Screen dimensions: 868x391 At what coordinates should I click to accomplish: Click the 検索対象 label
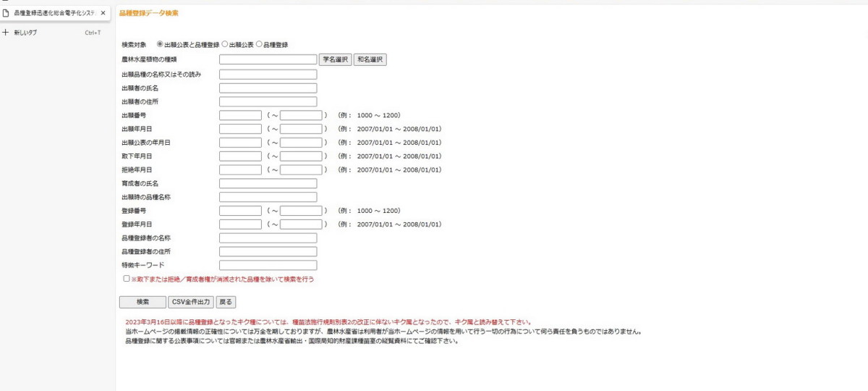coord(134,45)
